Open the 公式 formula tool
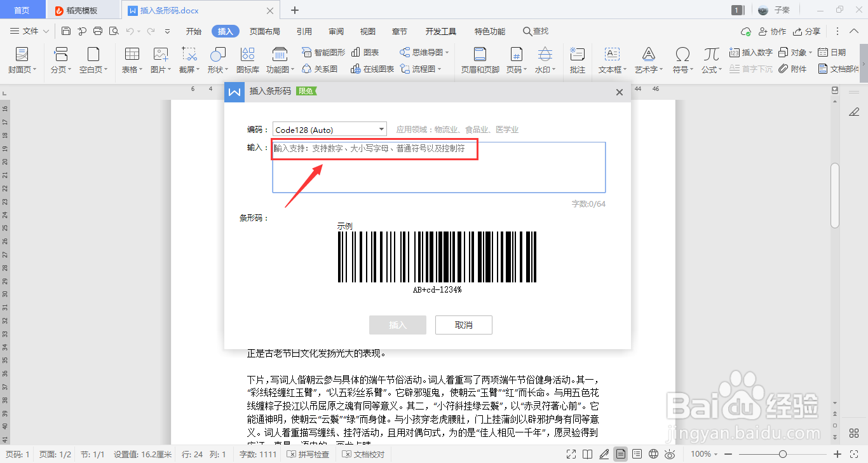 712,60
